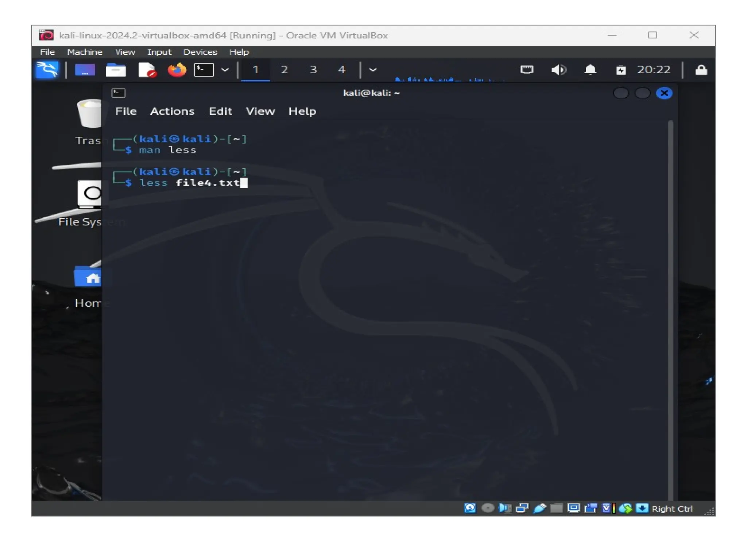Open the file manager panel icon
The width and height of the screenshot is (747, 560).
pos(116,70)
